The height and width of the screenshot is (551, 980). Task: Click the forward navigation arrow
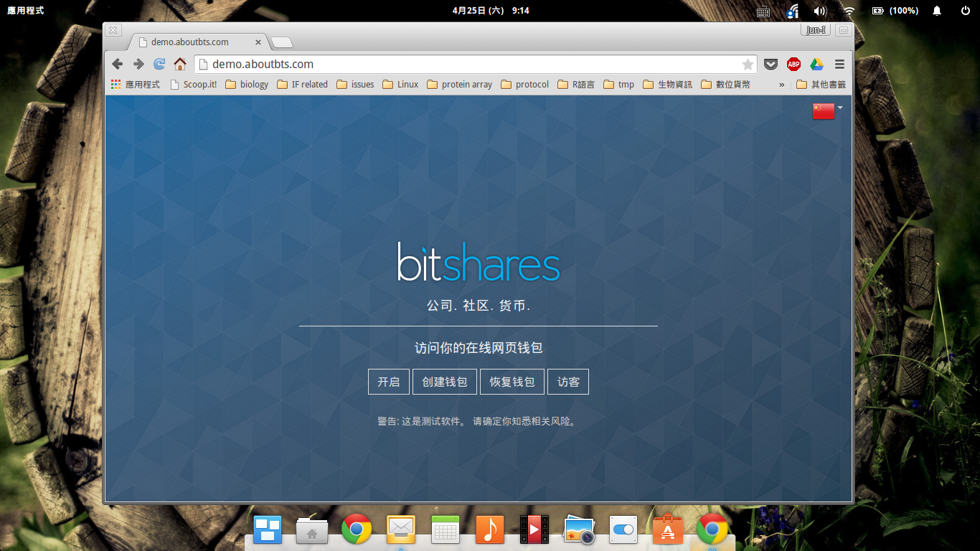click(x=138, y=64)
